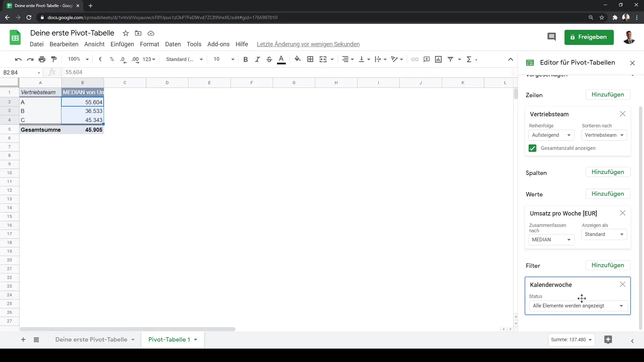Toggle strikethrough formatting
644x362 pixels.
[269, 59]
